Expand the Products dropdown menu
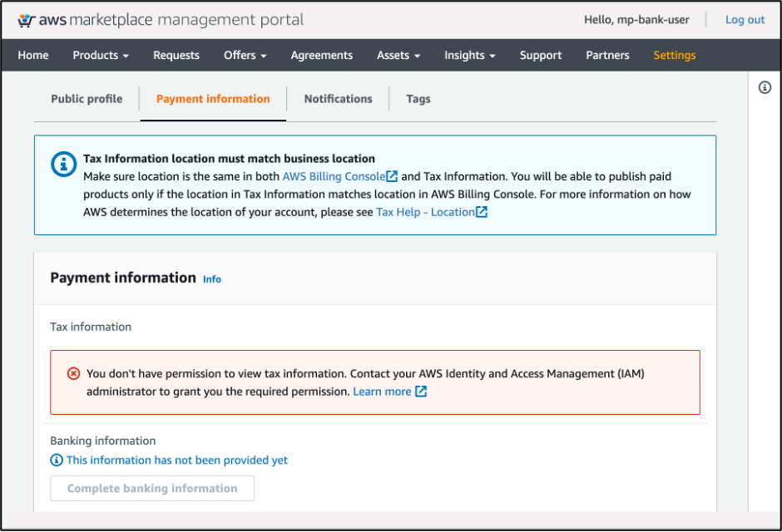Image resolution: width=782 pixels, height=532 pixels. (100, 55)
